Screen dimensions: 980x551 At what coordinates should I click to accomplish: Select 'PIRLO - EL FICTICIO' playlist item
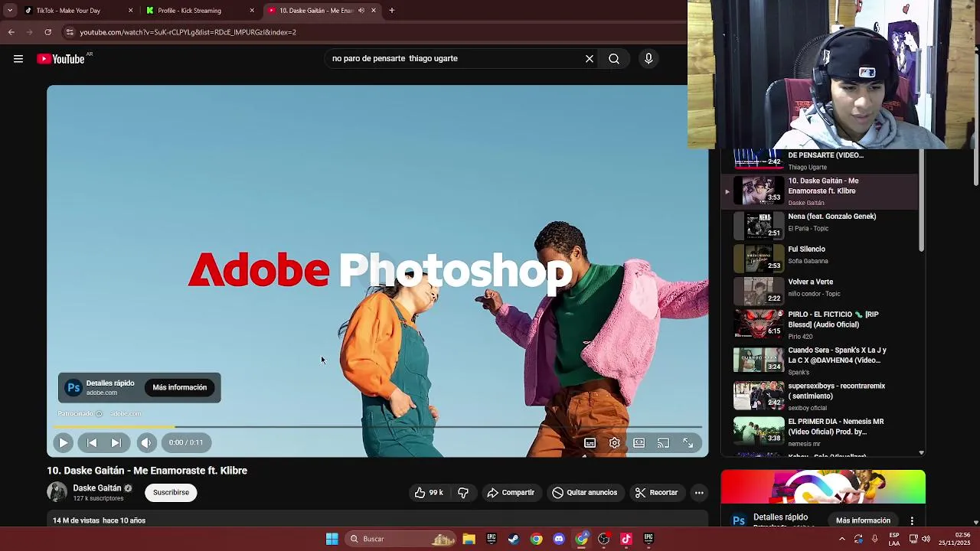[819, 324]
